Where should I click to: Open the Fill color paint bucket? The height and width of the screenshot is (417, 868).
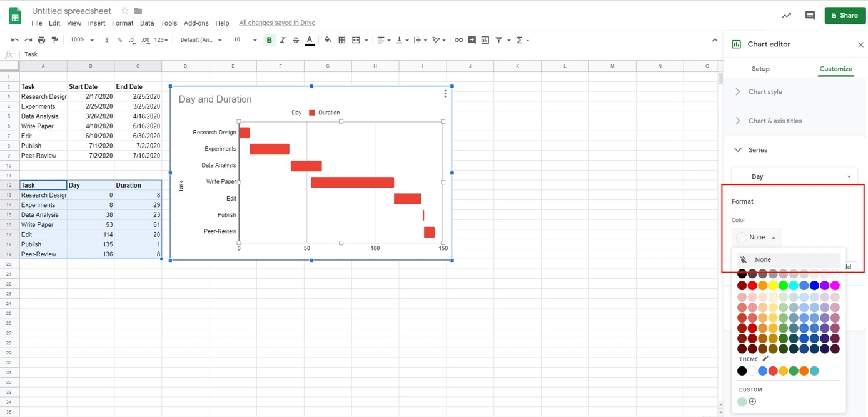click(328, 40)
